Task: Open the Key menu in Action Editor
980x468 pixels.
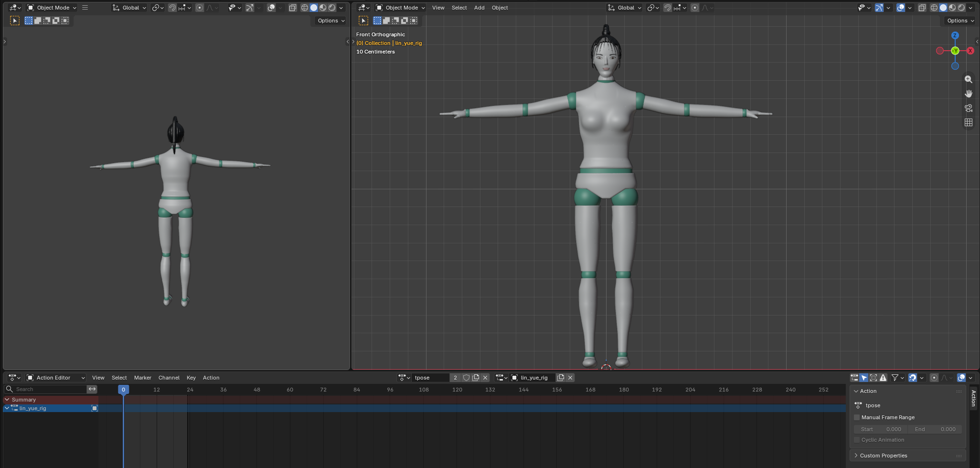Action: point(191,378)
